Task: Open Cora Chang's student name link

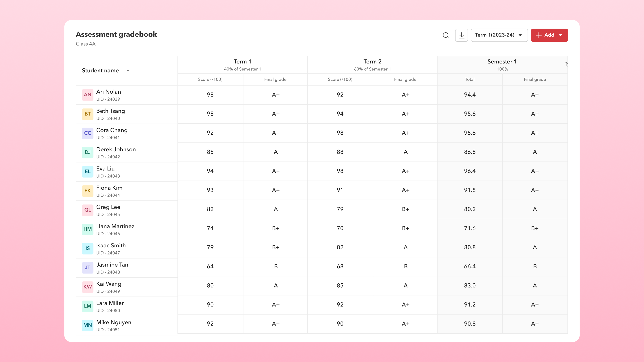Action: pos(112,130)
